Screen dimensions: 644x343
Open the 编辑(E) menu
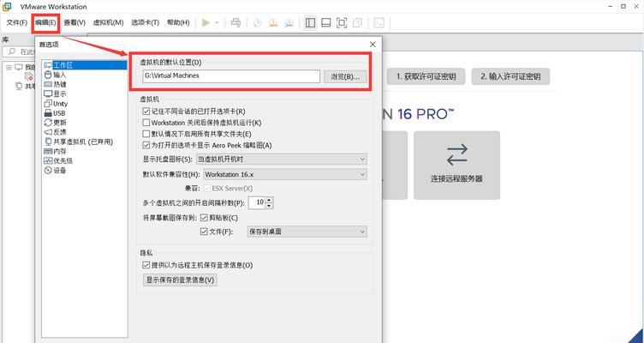point(45,22)
